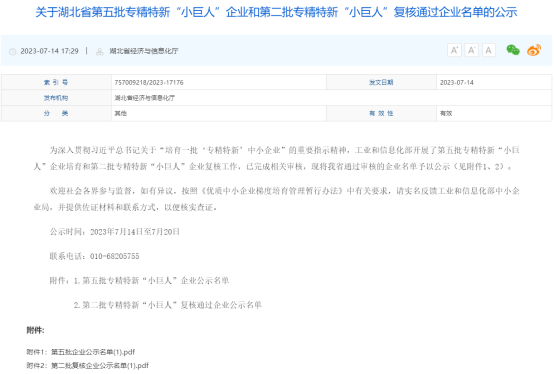Click the page title about 专精特新 小巨人 公示
The width and height of the screenshot is (554, 374).
pyautogui.click(x=276, y=12)
